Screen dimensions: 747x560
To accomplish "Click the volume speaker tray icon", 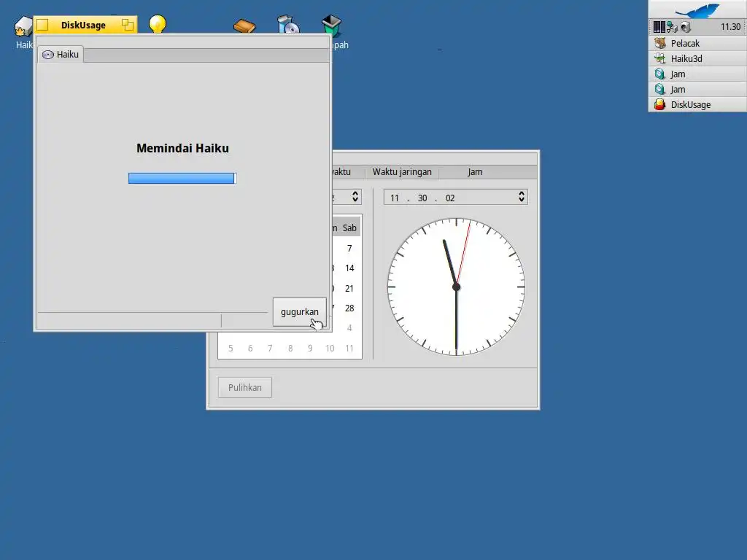I will click(686, 27).
